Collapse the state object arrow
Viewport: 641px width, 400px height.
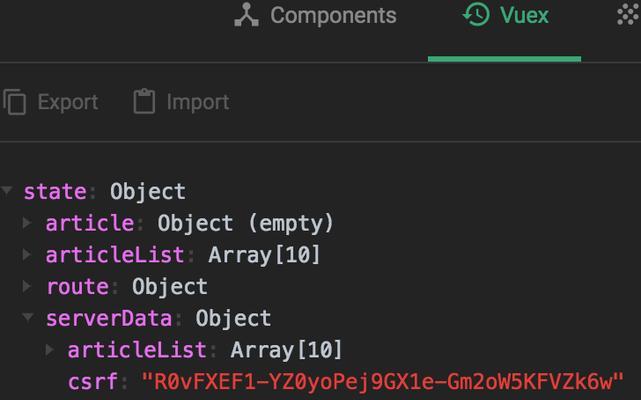[x=7, y=190]
